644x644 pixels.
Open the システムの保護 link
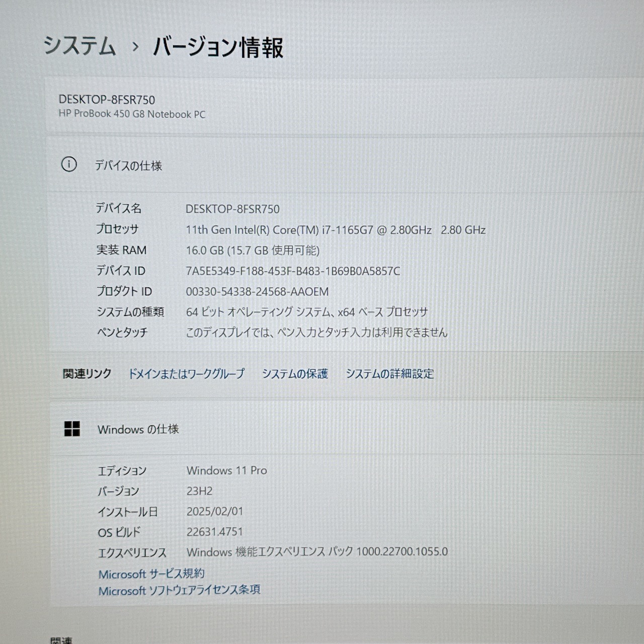tap(295, 374)
